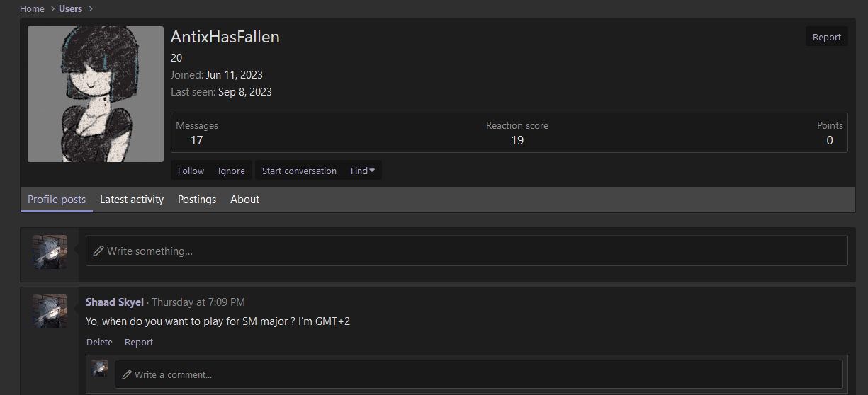Expand the Find dropdown menu
Viewport: 868px width, 395px height.
click(363, 171)
